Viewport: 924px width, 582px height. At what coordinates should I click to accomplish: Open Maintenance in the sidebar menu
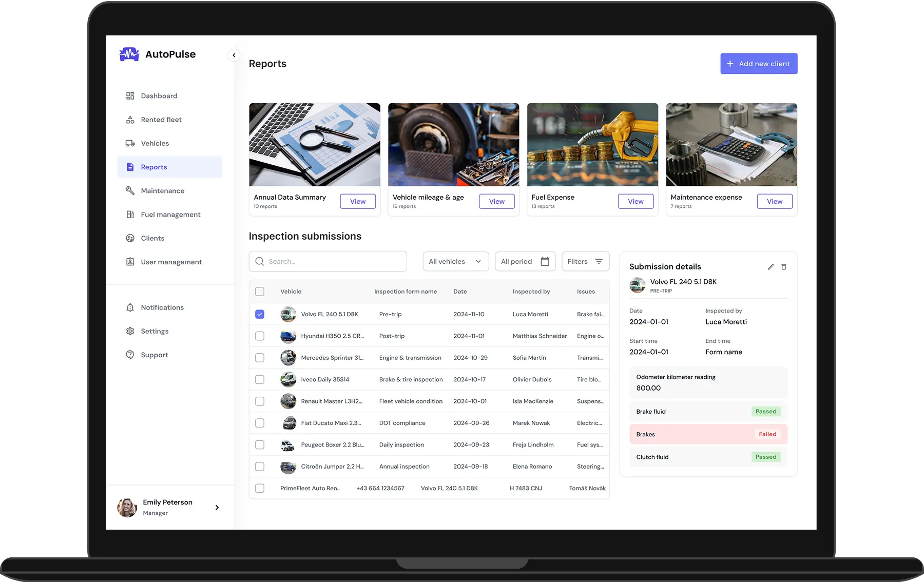[162, 191]
